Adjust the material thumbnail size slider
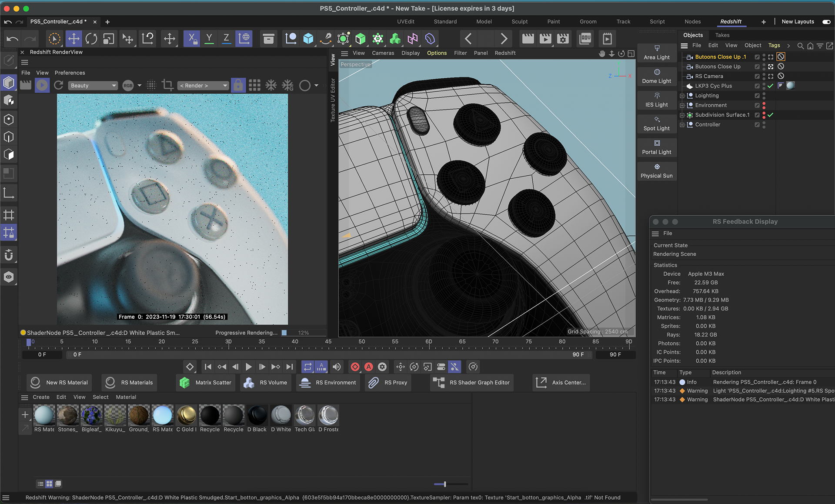The width and height of the screenshot is (835, 504). (x=445, y=484)
